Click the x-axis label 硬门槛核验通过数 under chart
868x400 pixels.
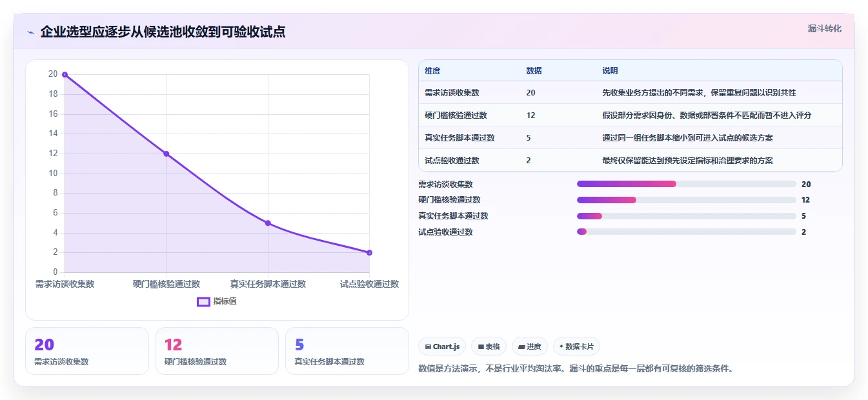(x=166, y=284)
